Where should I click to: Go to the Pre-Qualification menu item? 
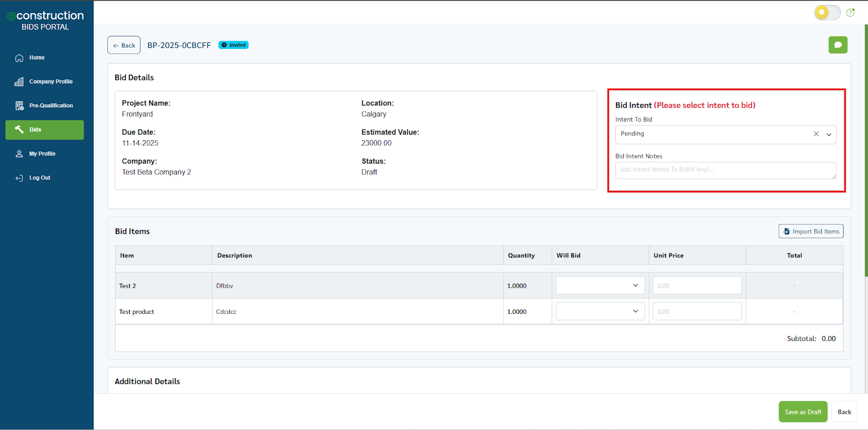pyautogui.click(x=50, y=105)
